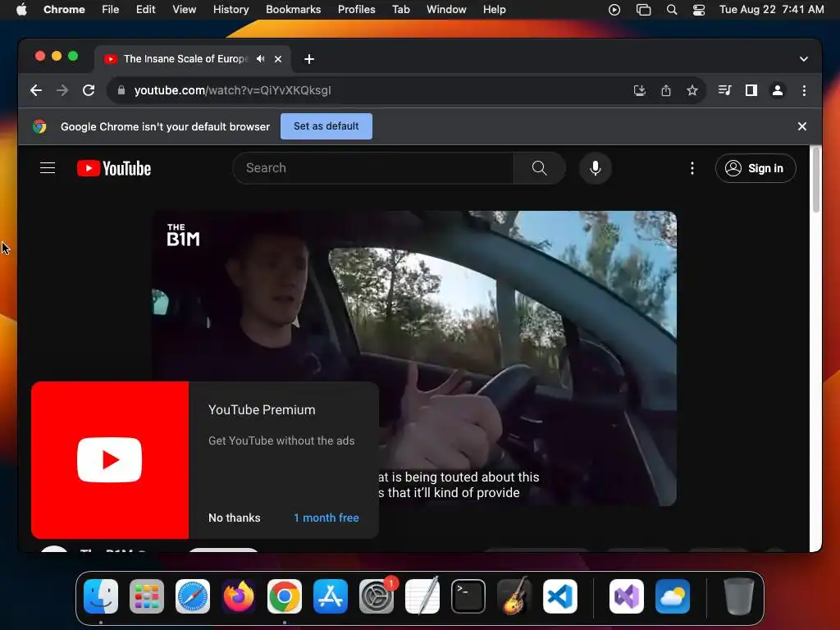Launch Terminal from the Dock
Screen dimensions: 840x630
tap(468, 596)
